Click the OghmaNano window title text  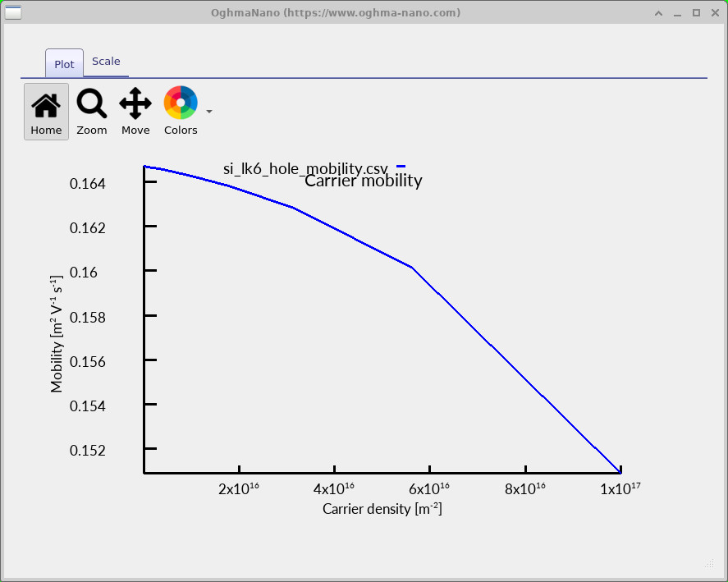point(336,12)
